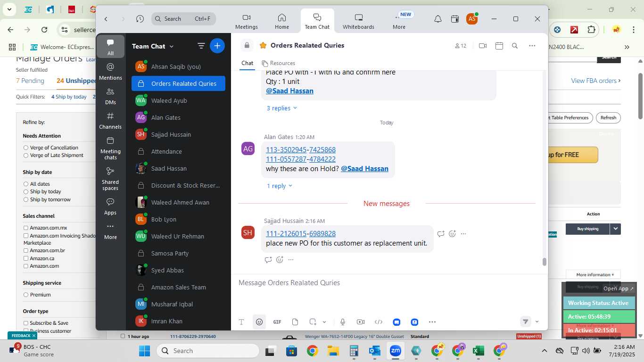644x362 pixels.
Task: Check Subscribe & Save order type
Action: (x=26, y=323)
